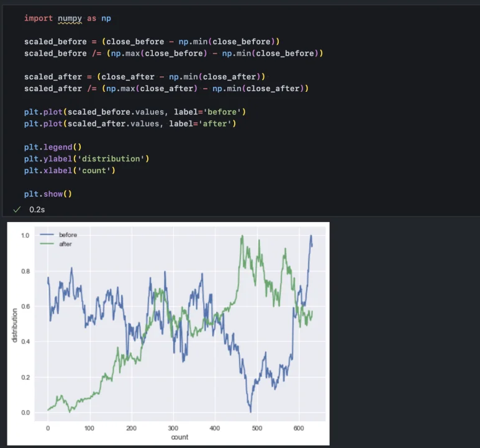Click the 1.0 y-axis tick label
The width and height of the screenshot is (480, 448).
[25, 236]
